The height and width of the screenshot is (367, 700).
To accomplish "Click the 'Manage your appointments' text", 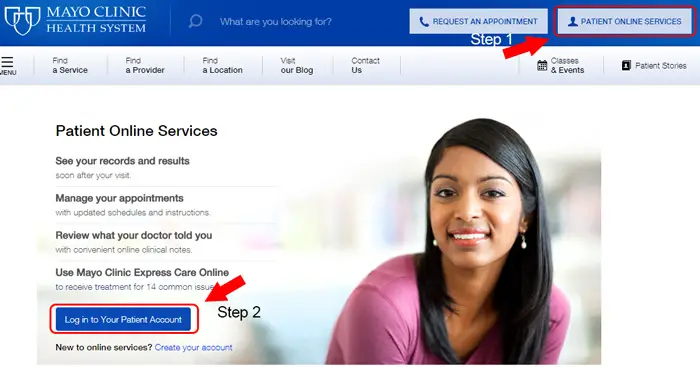I will [x=119, y=198].
